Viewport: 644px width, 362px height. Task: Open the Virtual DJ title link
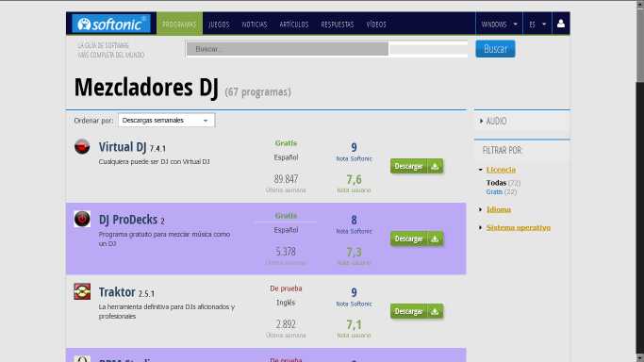(123, 147)
